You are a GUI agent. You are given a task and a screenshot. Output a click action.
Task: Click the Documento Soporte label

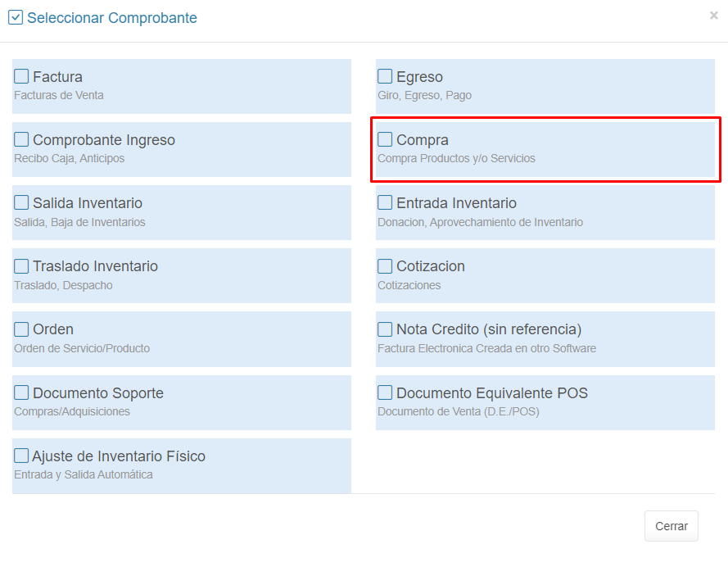(98, 393)
